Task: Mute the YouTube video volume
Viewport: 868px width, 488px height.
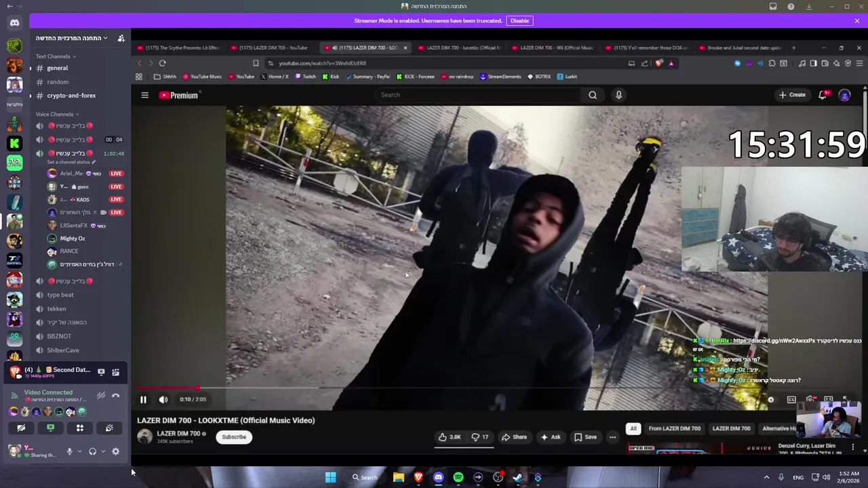Action: point(163,399)
